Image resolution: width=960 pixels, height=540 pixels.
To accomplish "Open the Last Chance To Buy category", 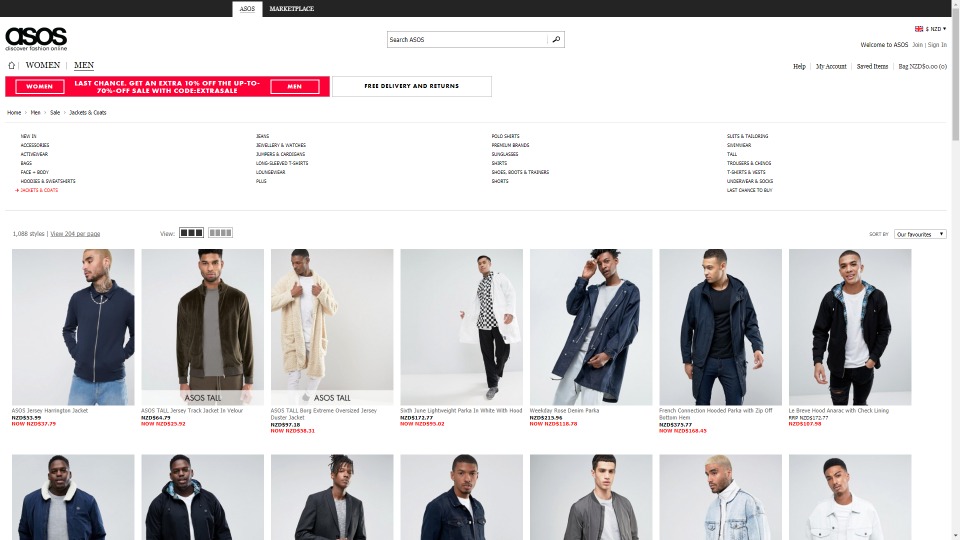I will point(749,190).
